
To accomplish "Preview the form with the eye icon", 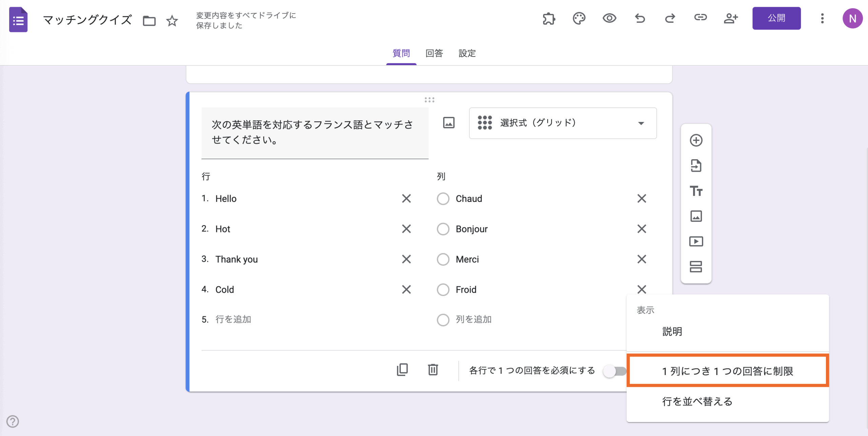I will pyautogui.click(x=609, y=19).
